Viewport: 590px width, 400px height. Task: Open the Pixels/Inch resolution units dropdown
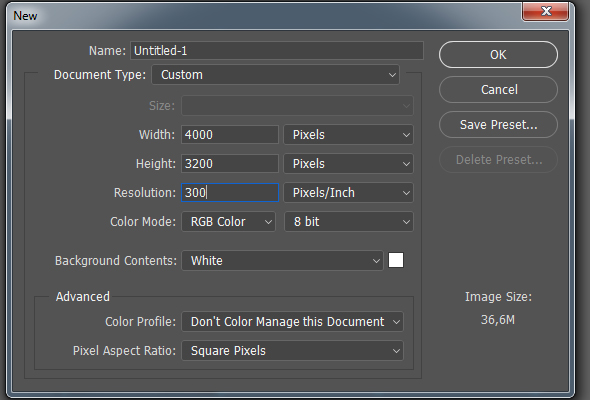(348, 193)
